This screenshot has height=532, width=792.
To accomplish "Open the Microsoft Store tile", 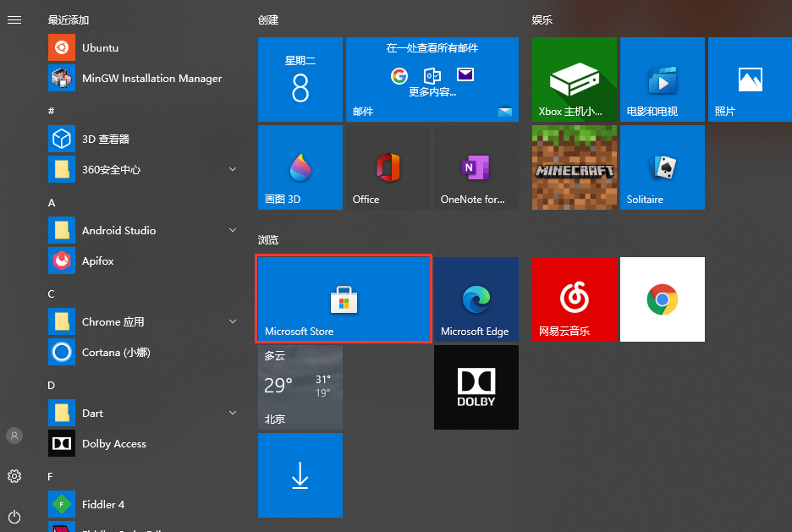I will [343, 299].
